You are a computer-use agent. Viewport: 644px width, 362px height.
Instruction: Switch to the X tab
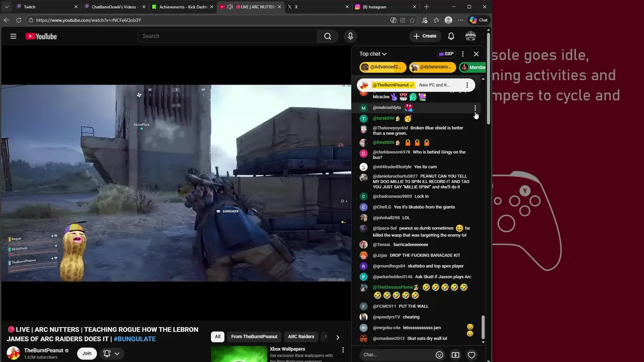coord(318,7)
